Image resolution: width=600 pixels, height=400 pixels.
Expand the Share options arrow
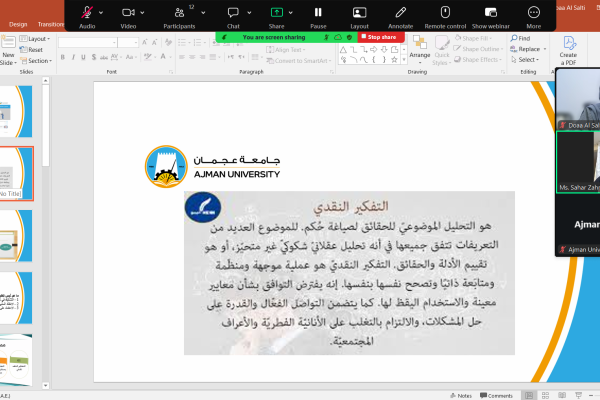pos(291,13)
